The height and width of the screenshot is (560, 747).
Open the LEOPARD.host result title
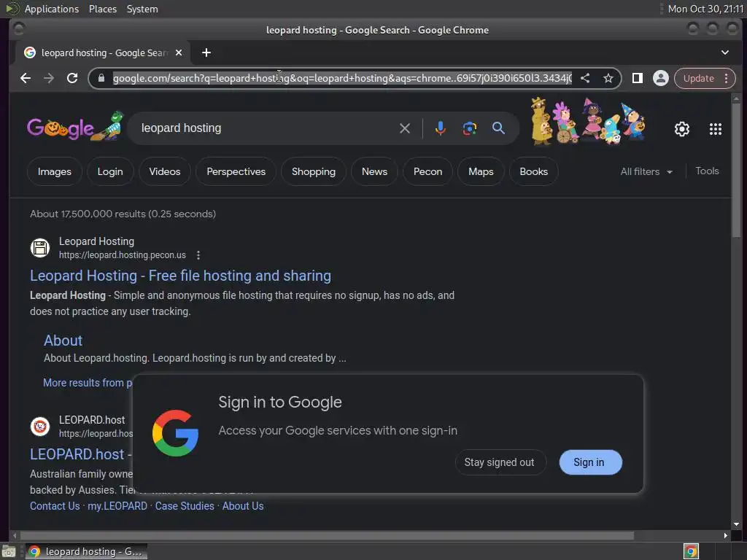tap(80, 454)
